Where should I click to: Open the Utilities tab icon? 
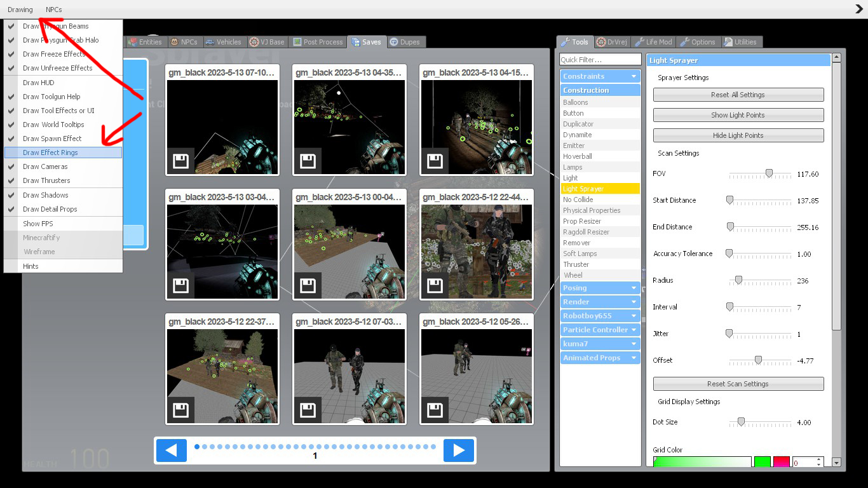740,42
